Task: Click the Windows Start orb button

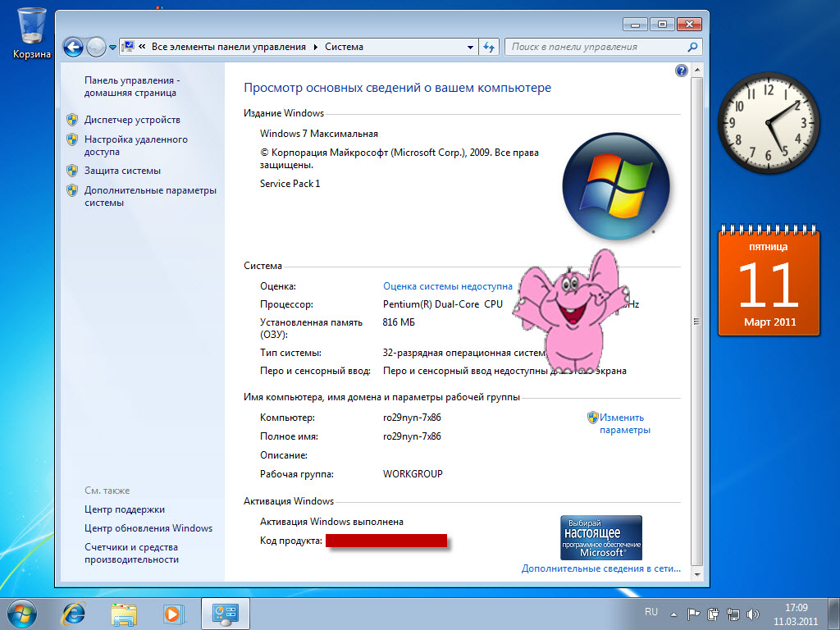Action: pos(23,612)
